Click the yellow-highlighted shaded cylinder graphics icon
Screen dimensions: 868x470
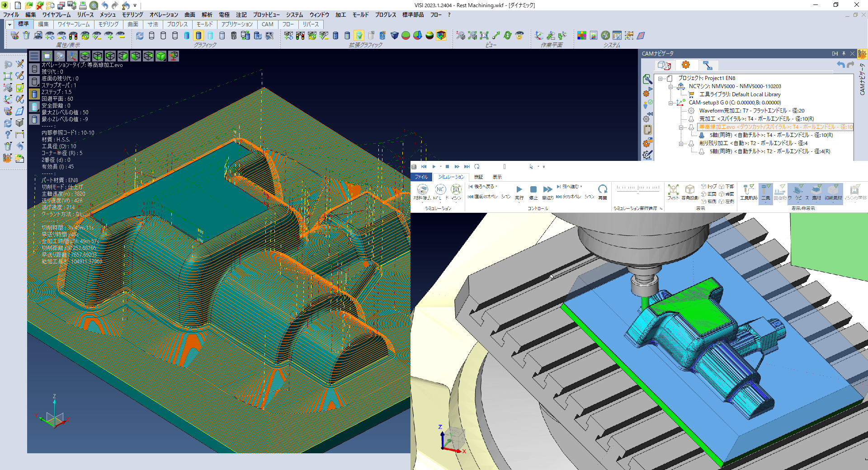[x=198, y=35]
